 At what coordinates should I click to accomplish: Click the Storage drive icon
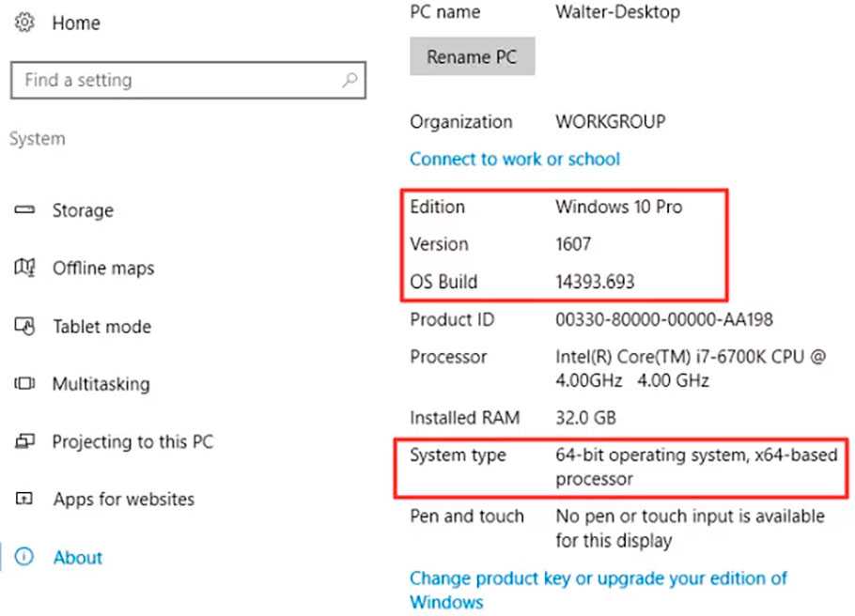pyautogui.click(x=24, y=210)
